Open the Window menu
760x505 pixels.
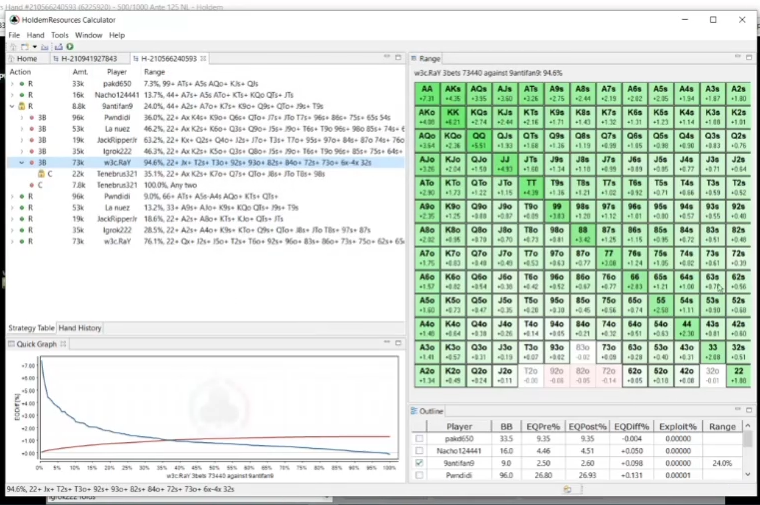(89, 35)
